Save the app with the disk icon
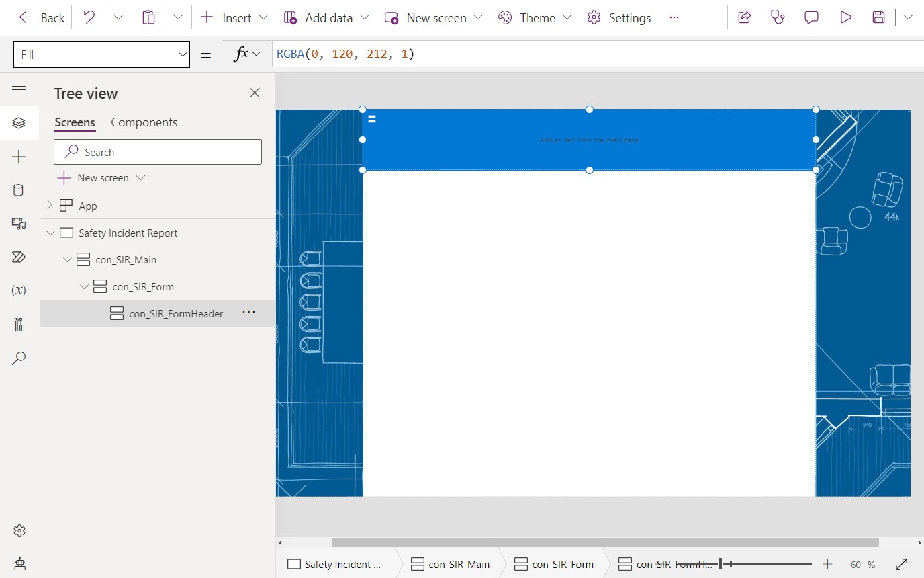Viewport: 924px width, 578px height. tap(878, 17)
